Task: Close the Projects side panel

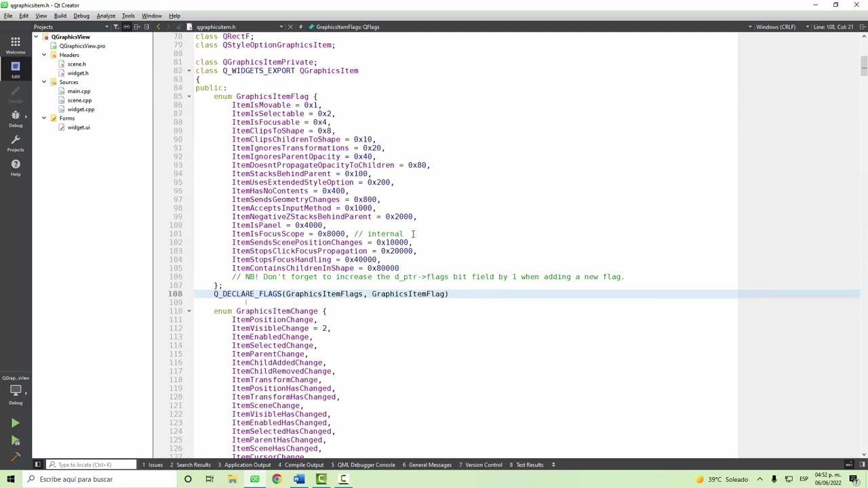Action: pos(146,27)
